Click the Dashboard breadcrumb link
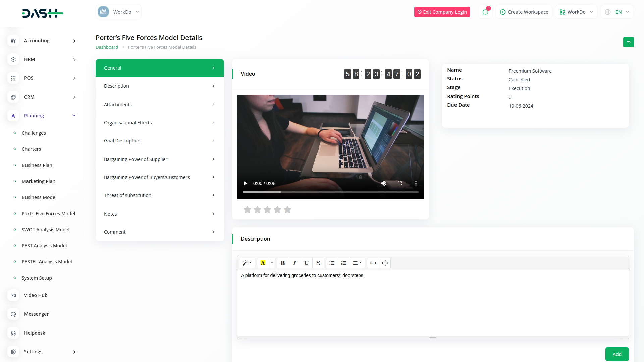The height and width of the screenshot is (362, 644). (x=107, y=47)
